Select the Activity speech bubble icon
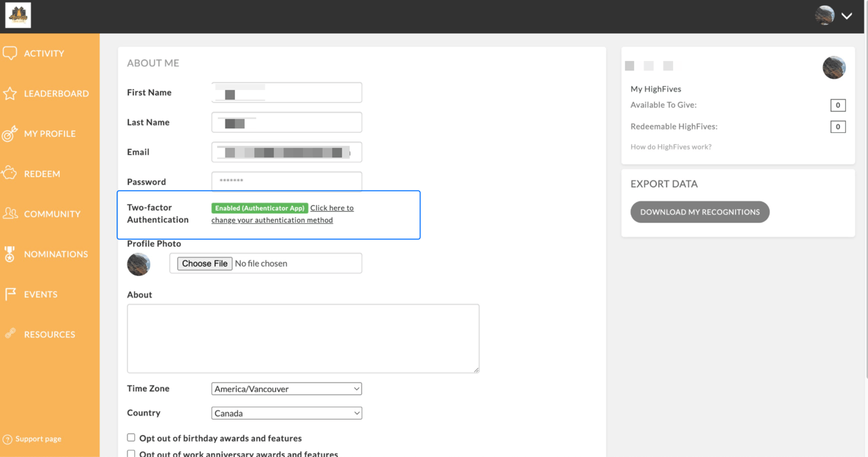This screenshot has width=868, height=457. tap(10, 53)
